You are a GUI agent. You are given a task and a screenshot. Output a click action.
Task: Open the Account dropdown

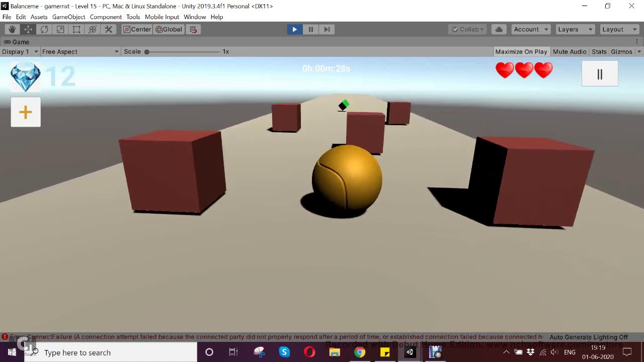click(531, 29)
